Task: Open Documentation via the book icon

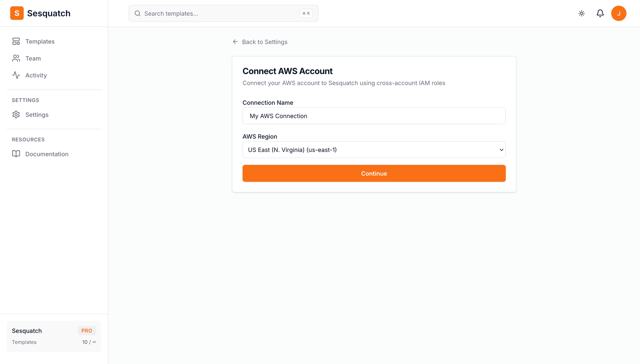Action: (16, 154)
